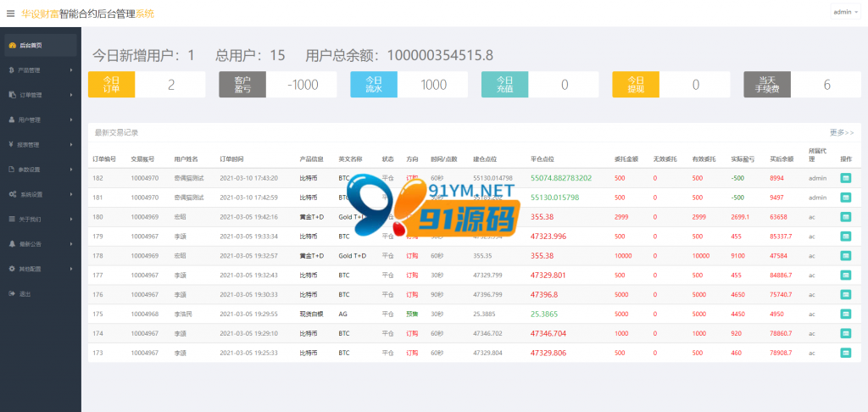Click the 预售 direction in order 175
This screenshot has height=412, width=868.
[x=412, y=314]
